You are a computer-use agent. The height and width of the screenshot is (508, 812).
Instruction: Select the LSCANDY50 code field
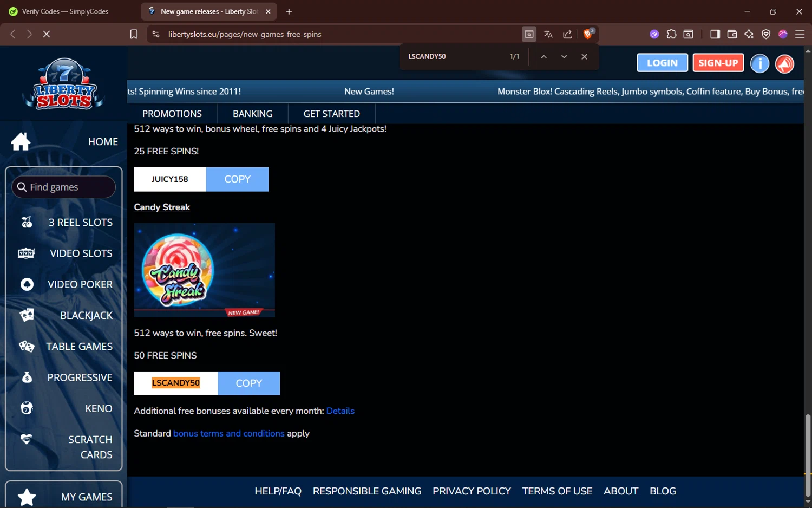click(x=176, y=383)
